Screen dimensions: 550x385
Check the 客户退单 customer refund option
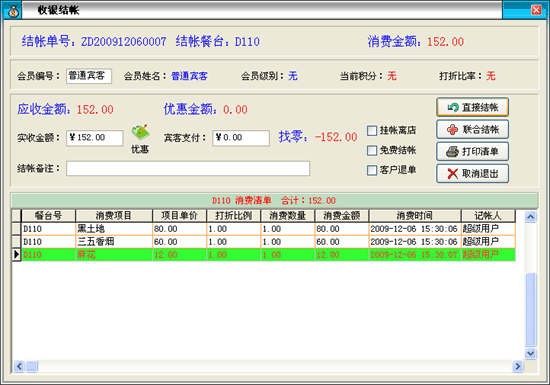[372, 170]
